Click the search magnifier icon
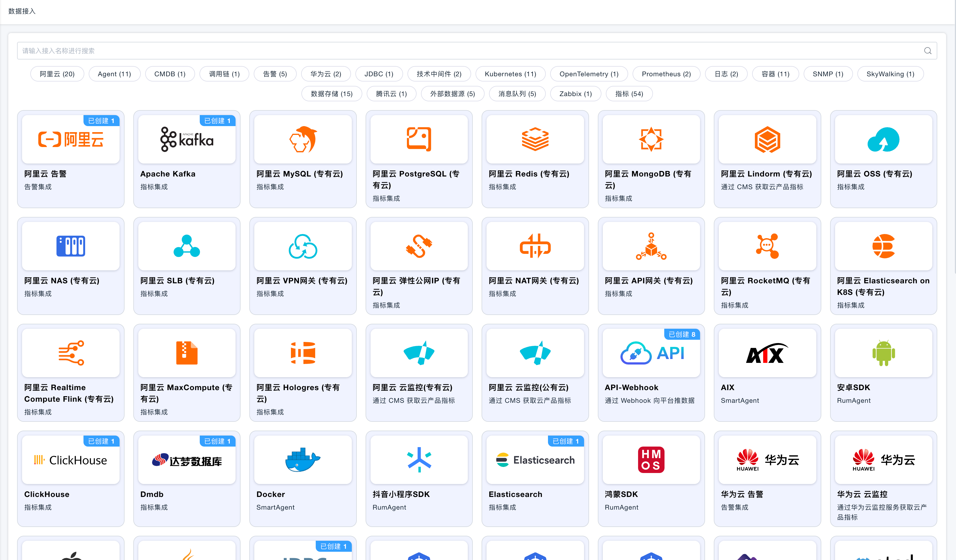This screenshot has width=956, height=560. tap(928, 50)
